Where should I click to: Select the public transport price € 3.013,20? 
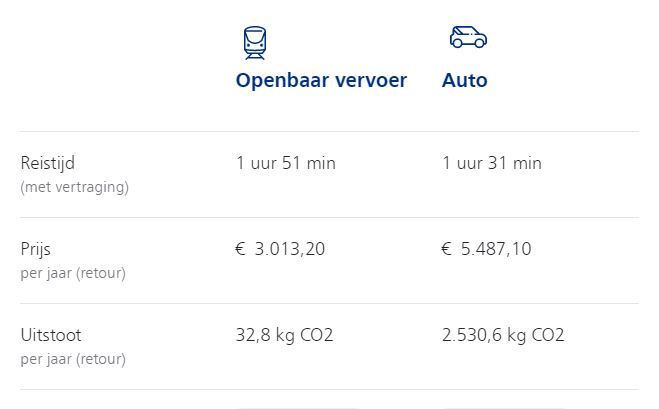click(280, 249)
